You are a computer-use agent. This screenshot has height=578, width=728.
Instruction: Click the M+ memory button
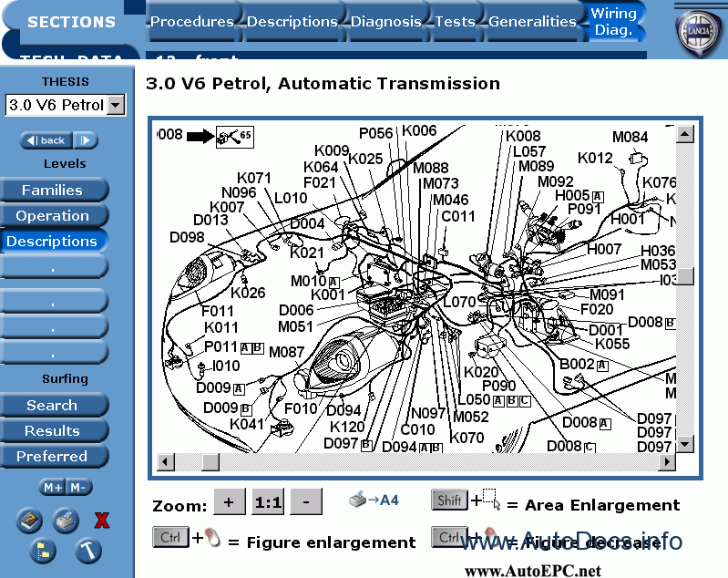pyautogui.click(x=52, y=488)
